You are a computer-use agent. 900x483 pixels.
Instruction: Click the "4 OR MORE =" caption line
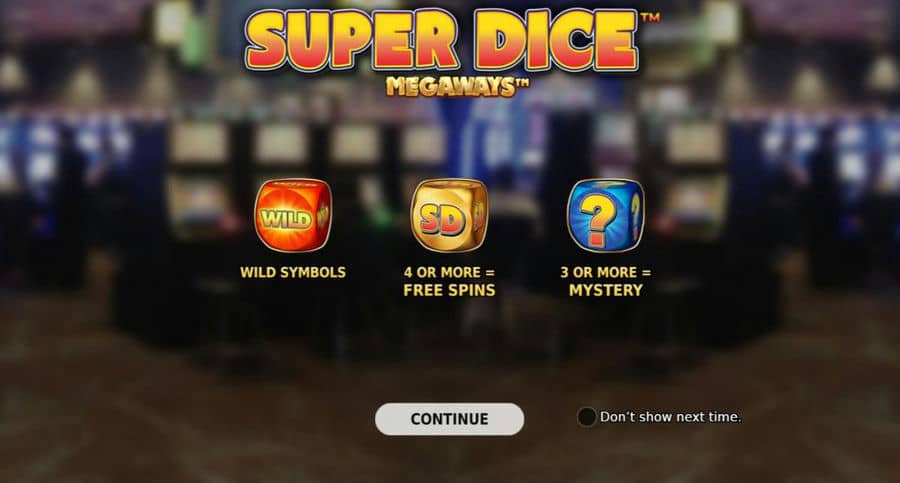pos(449,272)
